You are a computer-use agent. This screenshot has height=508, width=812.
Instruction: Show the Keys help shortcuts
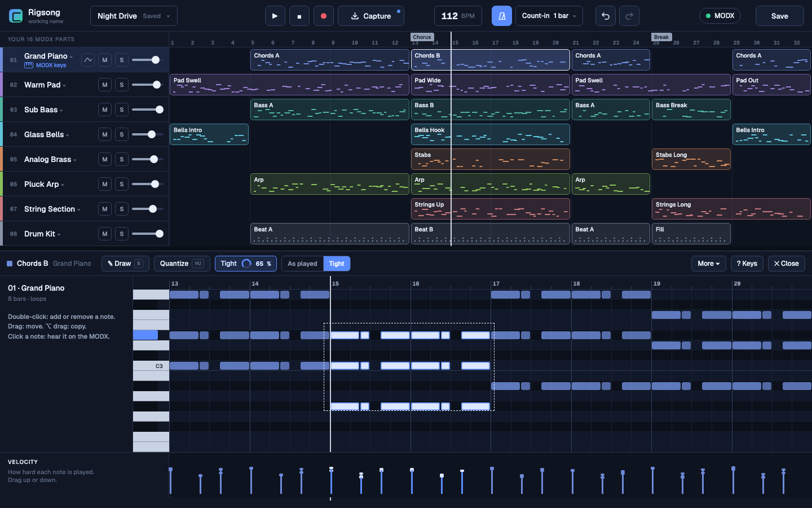(747, 264)
